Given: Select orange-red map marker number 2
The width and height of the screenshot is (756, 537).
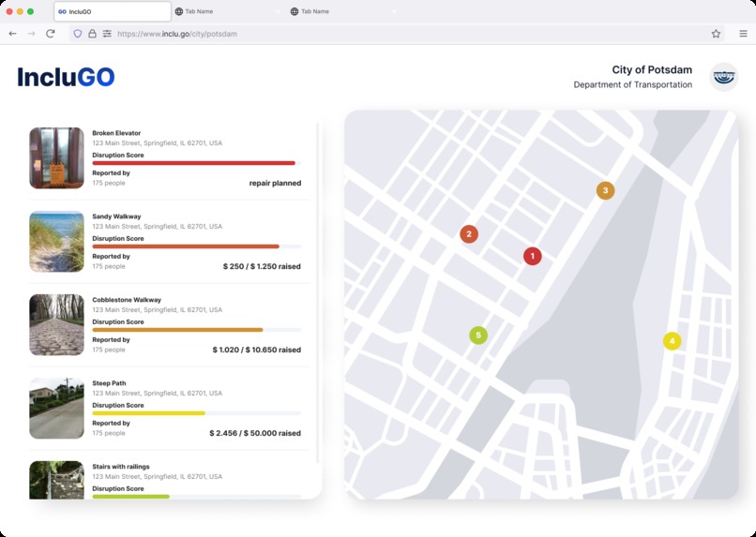Looking at the screenshot, I should [x=469, y=234].
